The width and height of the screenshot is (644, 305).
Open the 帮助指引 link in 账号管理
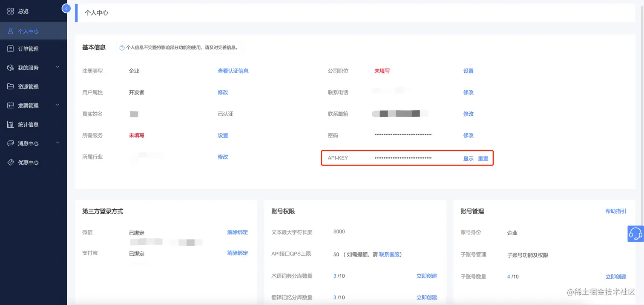pos(616,211)
